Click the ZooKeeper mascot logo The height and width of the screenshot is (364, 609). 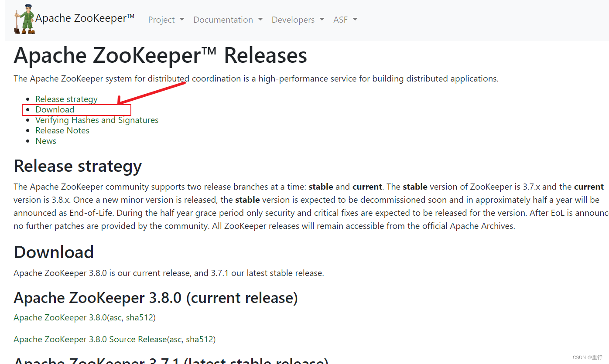(x=24, y=19)
